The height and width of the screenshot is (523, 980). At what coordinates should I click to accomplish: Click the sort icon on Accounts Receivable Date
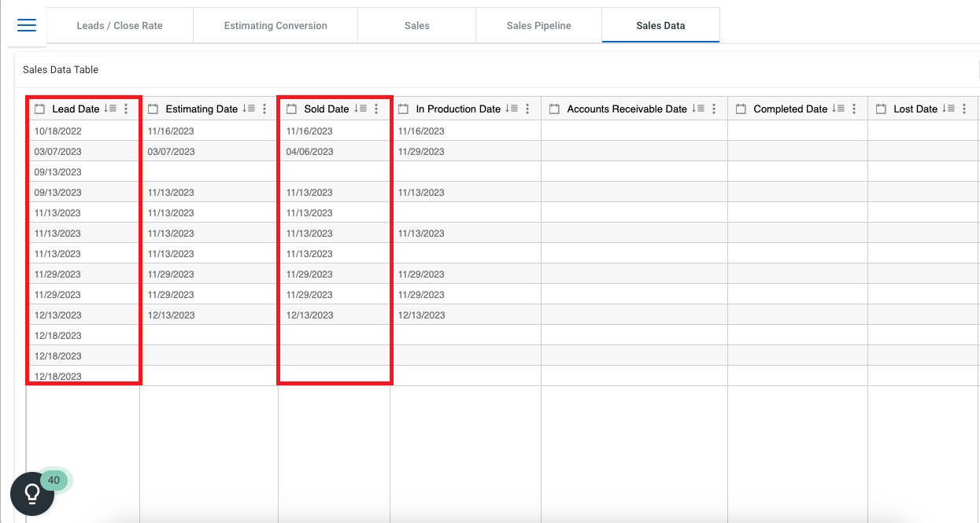tap(699, 109)
